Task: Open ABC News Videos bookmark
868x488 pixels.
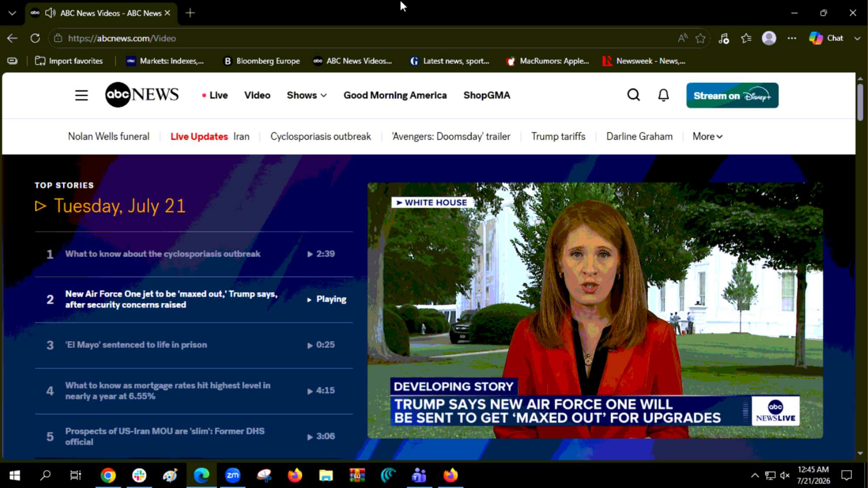Action: [353, 61]
